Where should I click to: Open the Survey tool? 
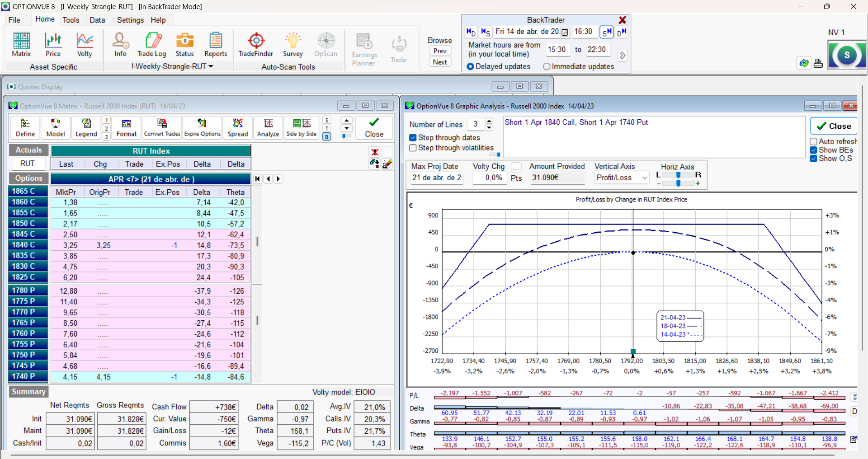[292, 45]
